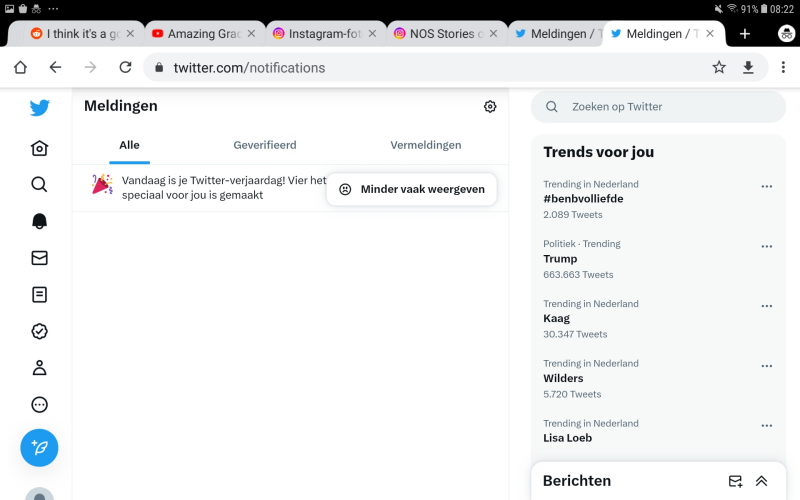
Task: Open Profile icon in sidebar
Action: point(39,367)
